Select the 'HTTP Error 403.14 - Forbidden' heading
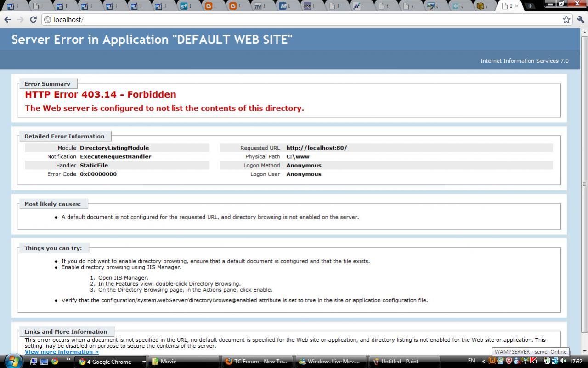588x368 pixels. pos(101,94)
